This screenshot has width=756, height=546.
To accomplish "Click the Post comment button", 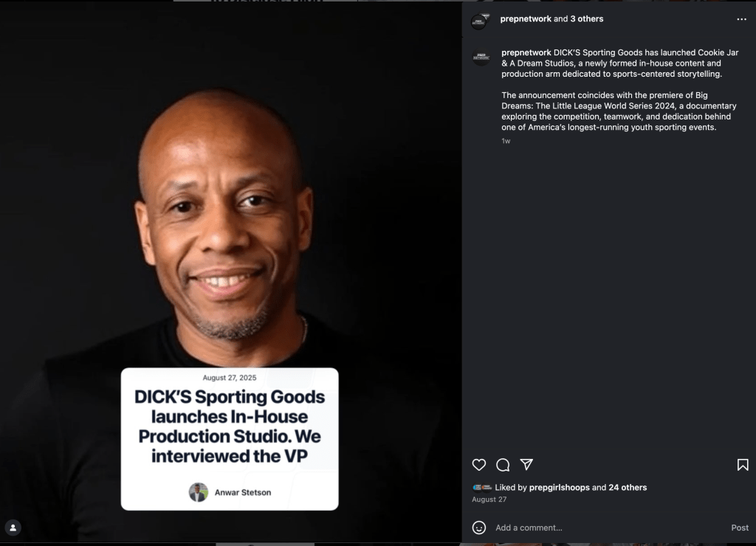I will coord(740,528).
